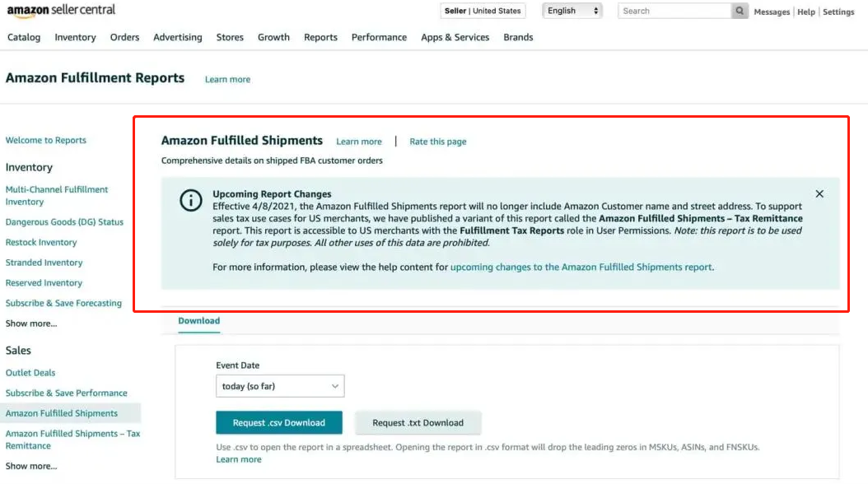Open Stranded Inventory report

point(44,263)
